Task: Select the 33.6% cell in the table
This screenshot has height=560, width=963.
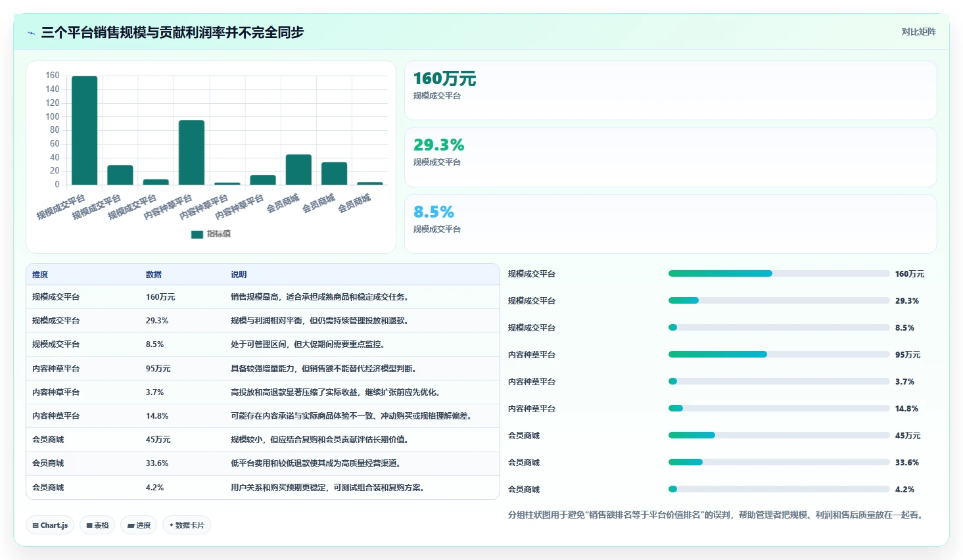Action: tap(157, 463)
